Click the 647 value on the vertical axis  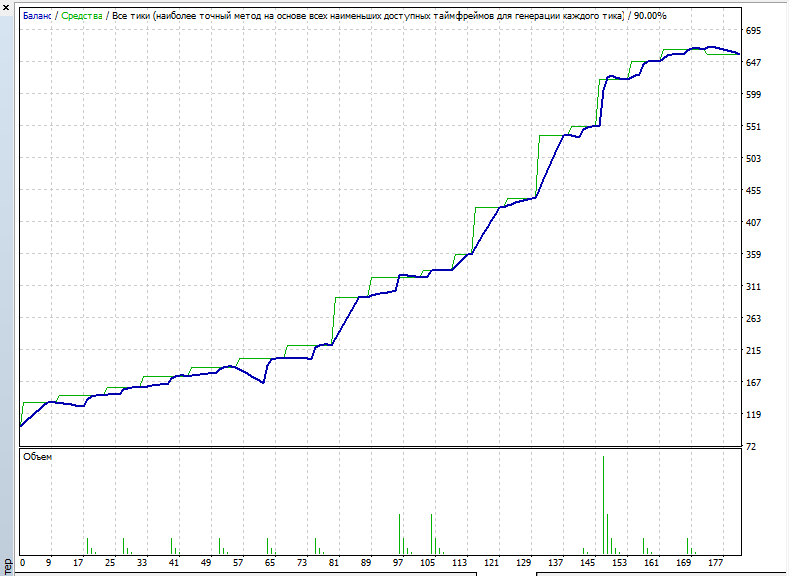point(753,62)
